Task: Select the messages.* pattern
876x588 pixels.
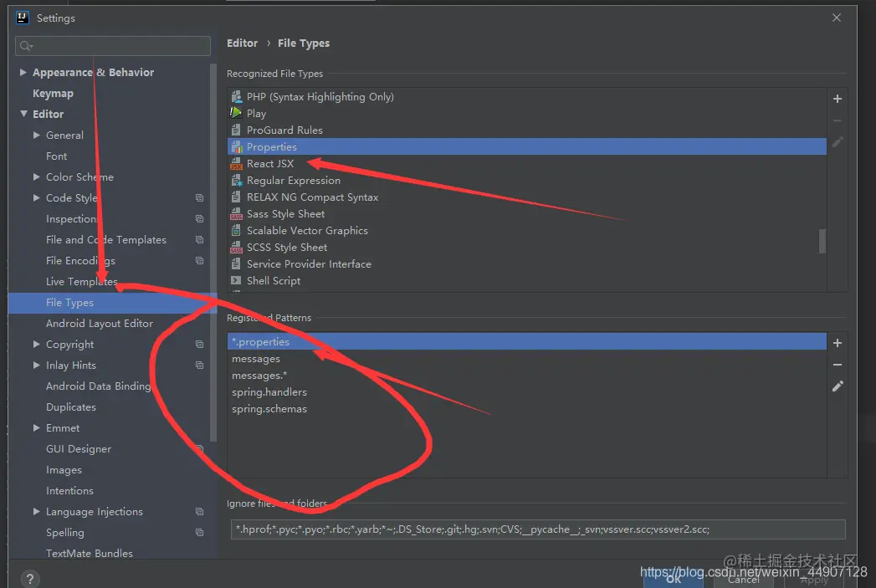Action: click(527, 376)
